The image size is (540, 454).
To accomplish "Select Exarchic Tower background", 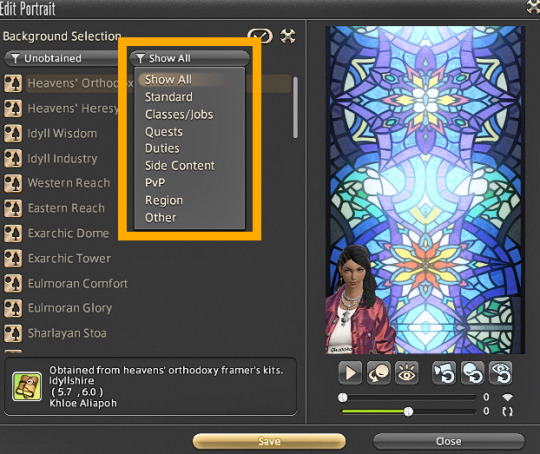I will click(69, 258).
